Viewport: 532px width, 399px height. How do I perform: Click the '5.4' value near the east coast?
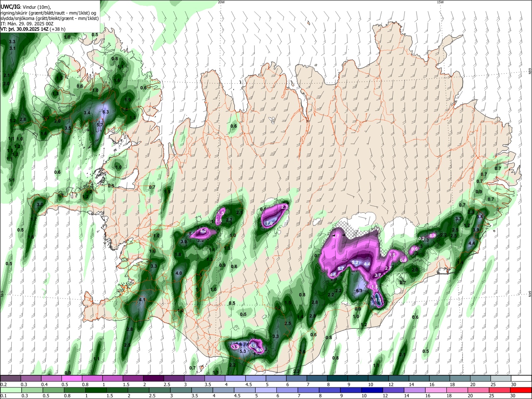click(480, 217)
